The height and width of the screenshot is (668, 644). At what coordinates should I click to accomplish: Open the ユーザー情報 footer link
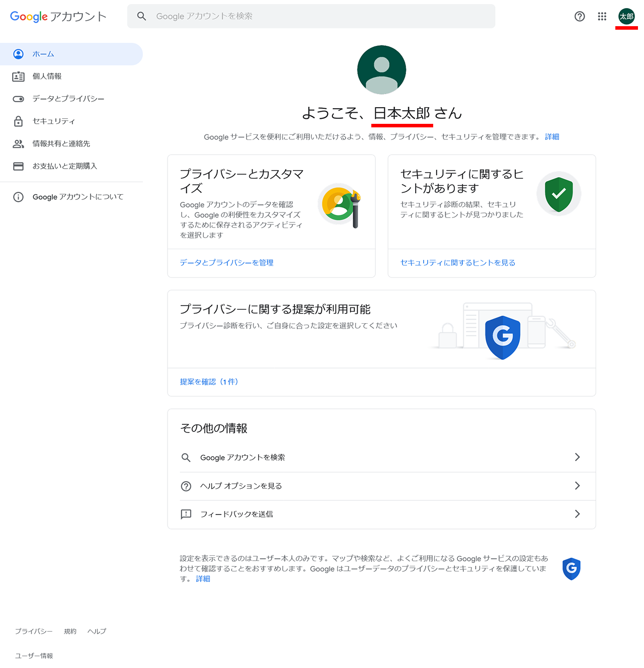34,656
